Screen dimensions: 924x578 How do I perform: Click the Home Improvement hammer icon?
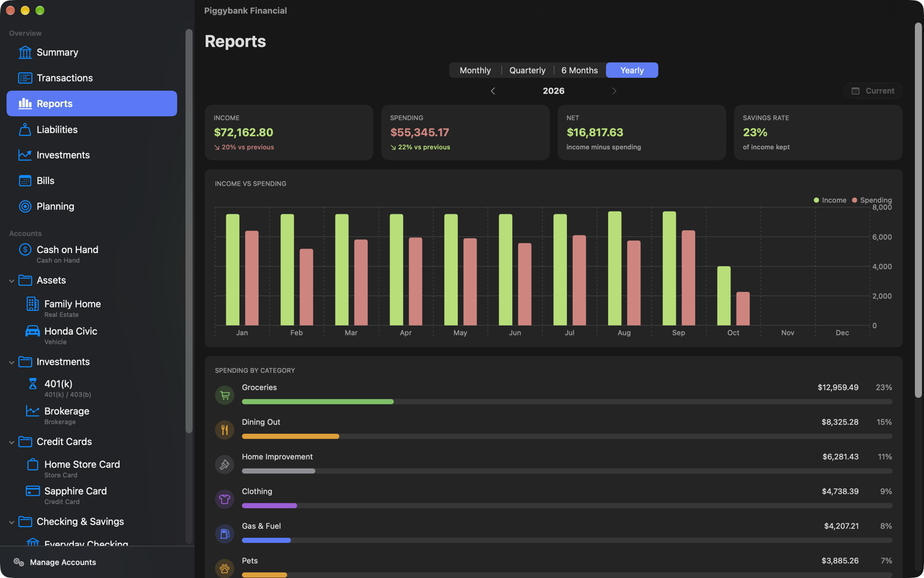coord(225,465)
